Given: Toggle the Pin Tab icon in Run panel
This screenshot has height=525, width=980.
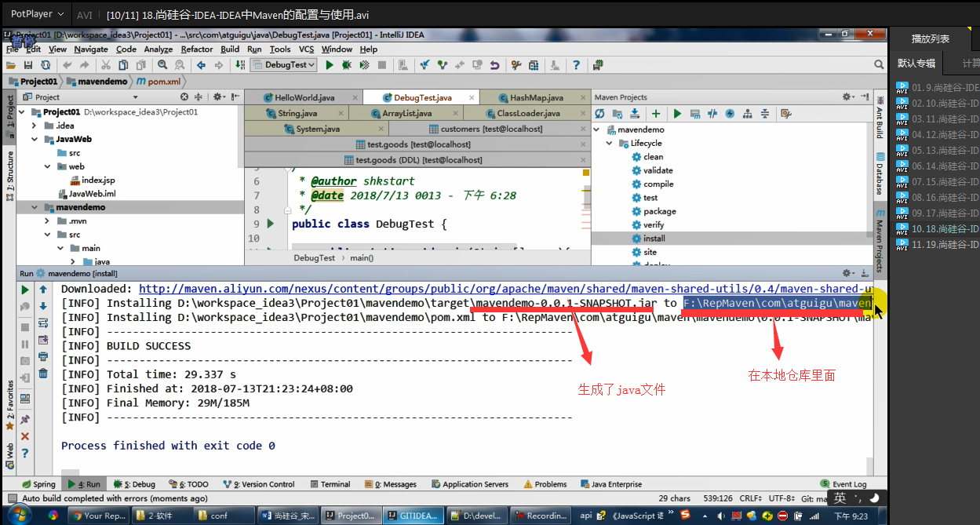Looking at the screenshot, I should 26,420.
